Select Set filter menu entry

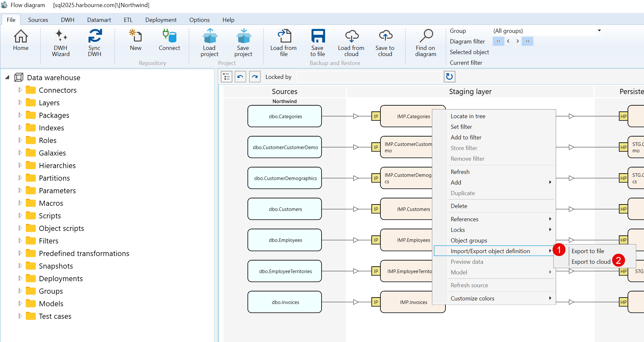(x=494, y=127)
